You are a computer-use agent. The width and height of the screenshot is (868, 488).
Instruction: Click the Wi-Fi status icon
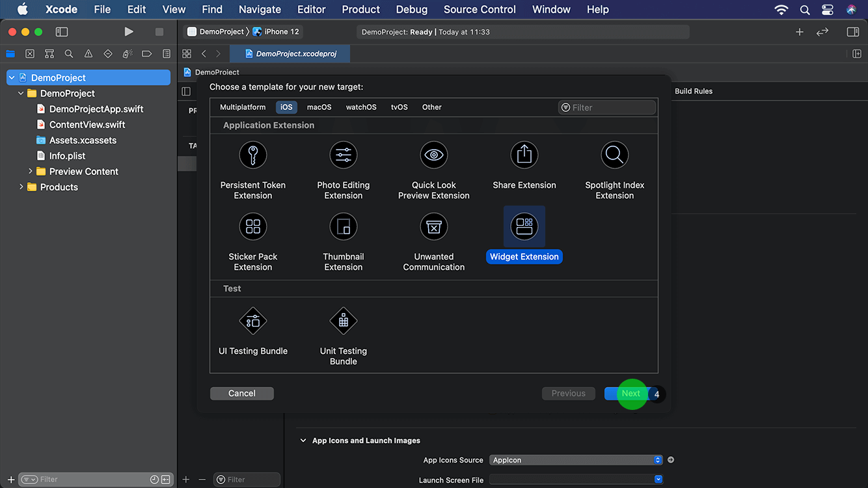click(x=781, y=10)
